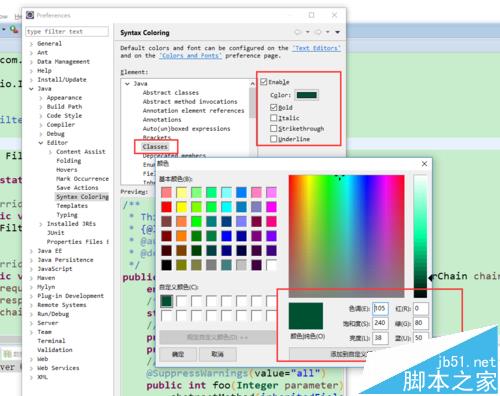This screenshot has height=396, width=500.
Task: Select 'Annotation element references' element
Action: [193, 111]
